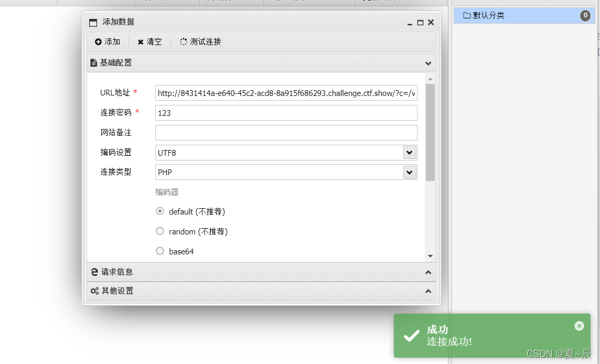600x364 pixels.
Task: Select the 默认分类 category folder
Action: tap(524, 15)
